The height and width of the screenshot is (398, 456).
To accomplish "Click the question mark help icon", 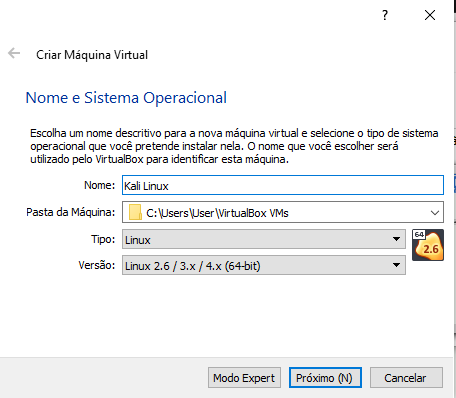I will coord(385,15).
